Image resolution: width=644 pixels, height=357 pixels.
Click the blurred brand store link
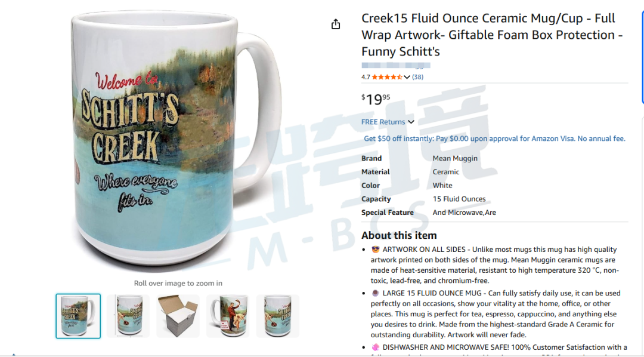tap(396, 65)
